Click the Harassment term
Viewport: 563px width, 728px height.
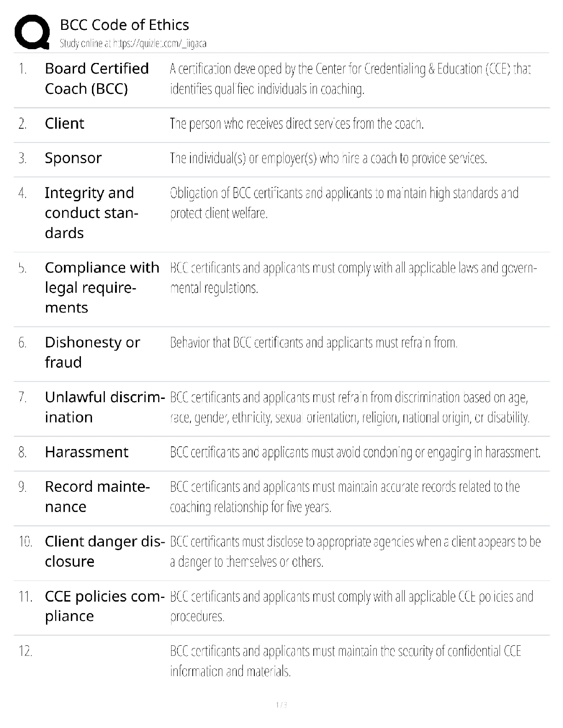[86, 452]
